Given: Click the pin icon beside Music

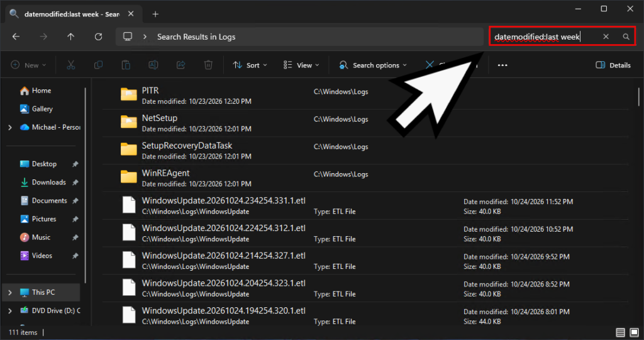Looking at the screenshot, I should coord(75,237).
